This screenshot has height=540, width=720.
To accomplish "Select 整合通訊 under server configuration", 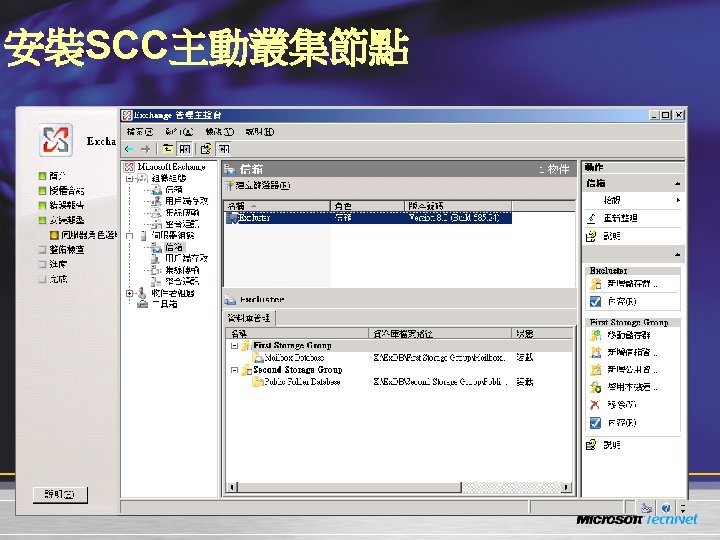I will 182,281.
